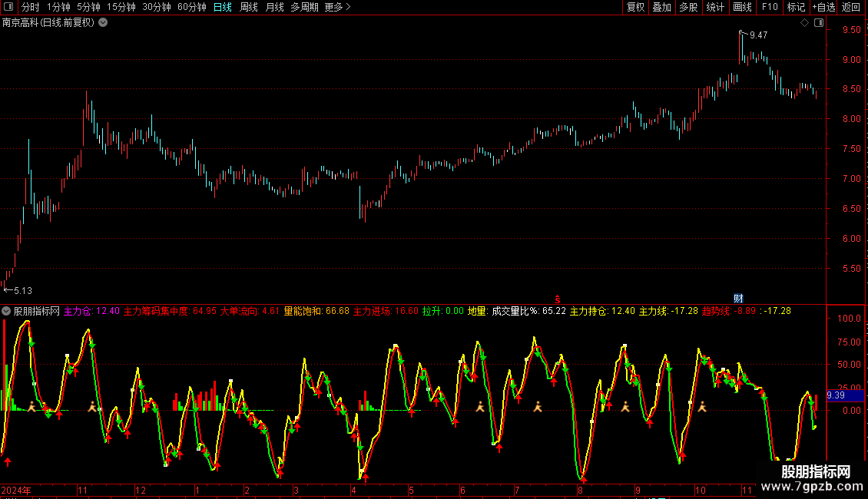Screen dimensions: 868x499
Task: Click the 标记 mark button
Action: coord(796,7)
